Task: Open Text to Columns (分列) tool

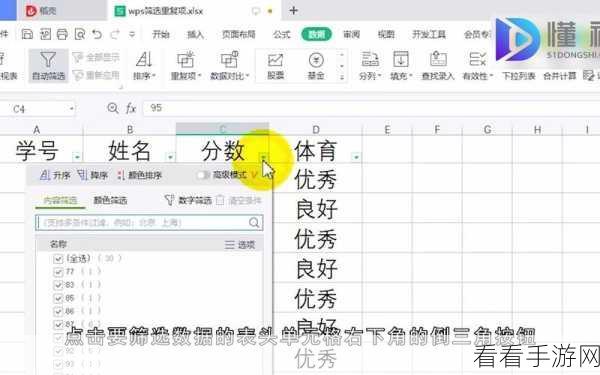Action: (370, 65)
